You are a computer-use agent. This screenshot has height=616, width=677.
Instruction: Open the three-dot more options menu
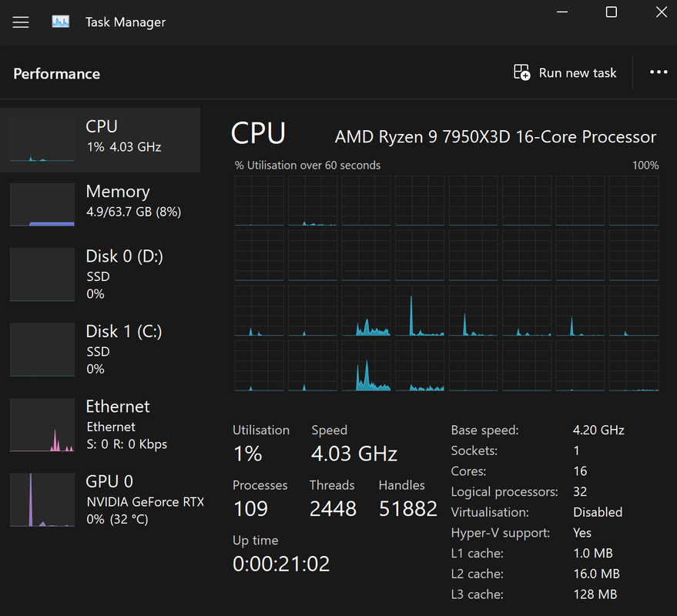(659, 72)
